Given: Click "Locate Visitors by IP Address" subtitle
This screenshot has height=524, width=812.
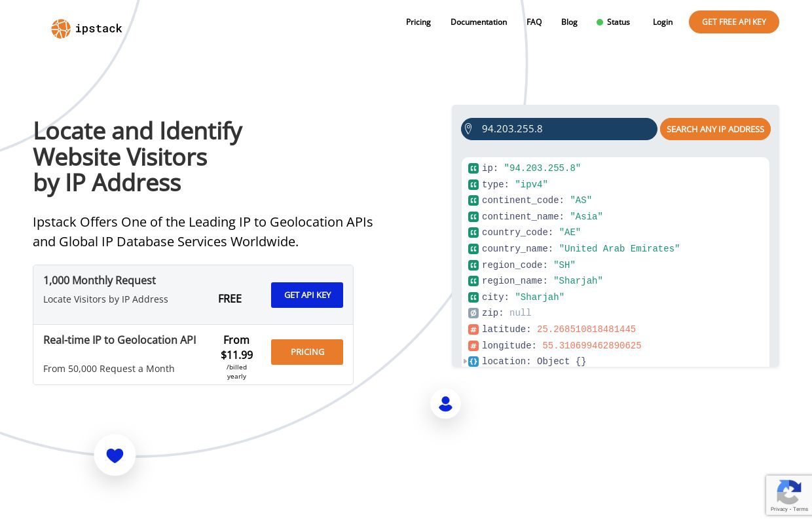Looking at the screenshot, I should 105,299.
